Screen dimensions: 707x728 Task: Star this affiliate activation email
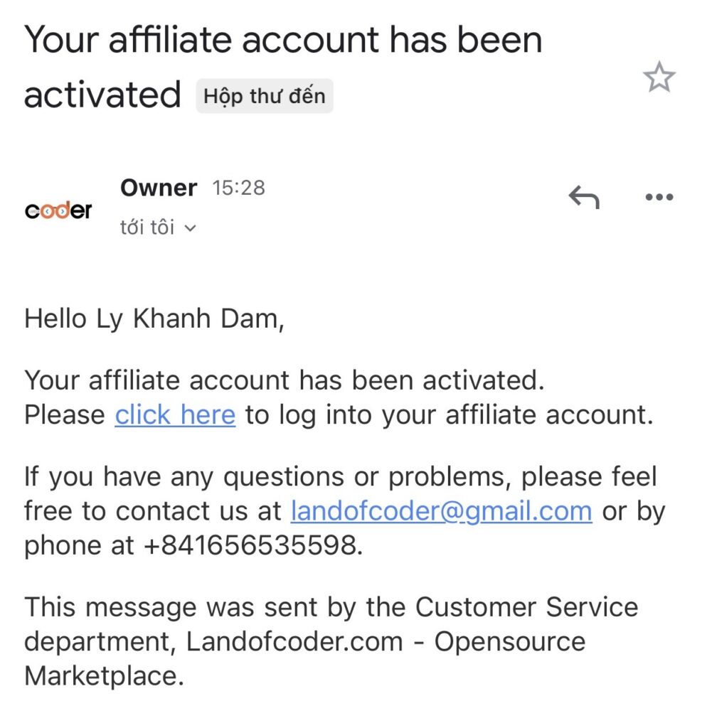(659, 78)
